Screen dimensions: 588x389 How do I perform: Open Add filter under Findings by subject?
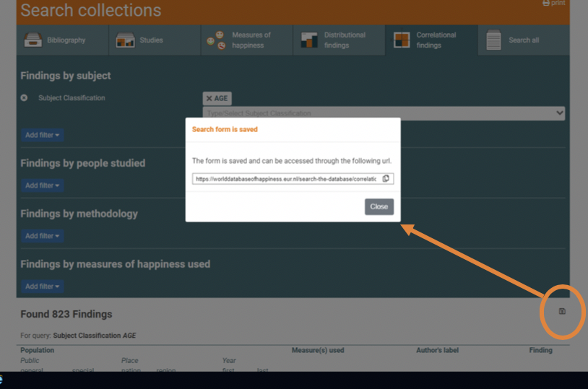tap(43, 135)
